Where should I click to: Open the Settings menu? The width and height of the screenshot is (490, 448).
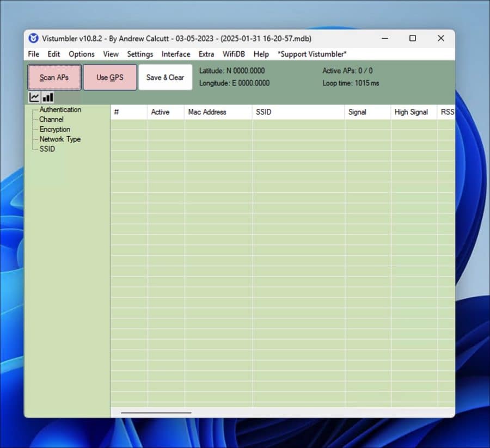pos(140,54)
